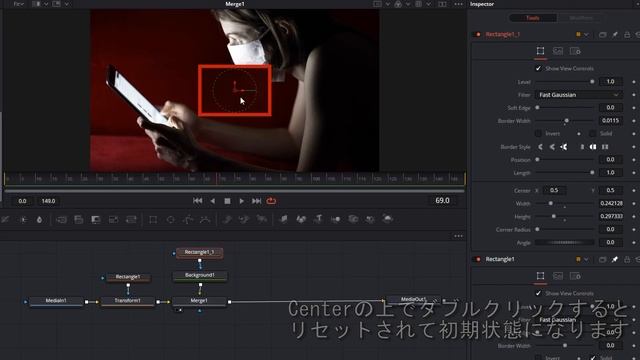Add a Resize node from toolbar
Image resolution: width=640 pixels, height=360 pixels.
tap(113, 220)
